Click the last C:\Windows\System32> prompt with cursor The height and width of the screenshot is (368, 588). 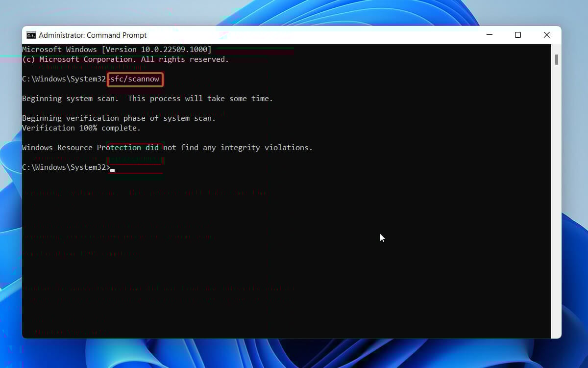tap(68, 167)
